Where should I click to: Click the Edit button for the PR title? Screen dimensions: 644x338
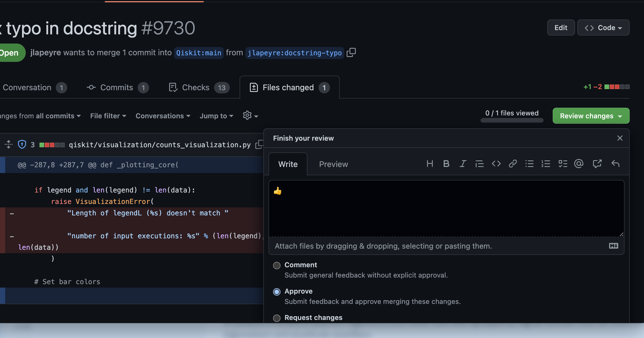click(560, 27)
